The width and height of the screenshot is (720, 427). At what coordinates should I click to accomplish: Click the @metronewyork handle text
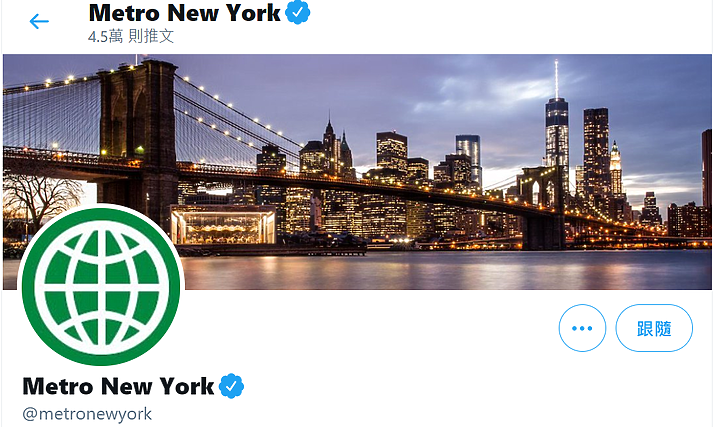[x=87, y=414]
